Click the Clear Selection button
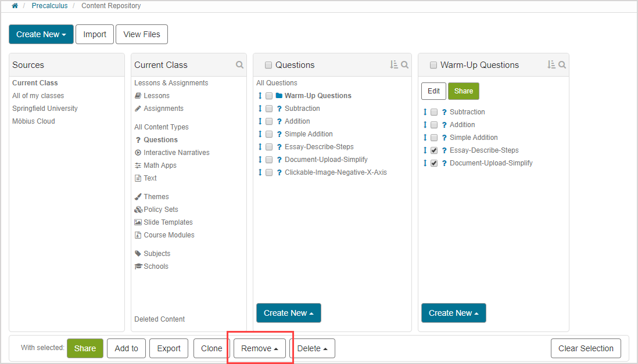Screen dimensions: 638x364 click(x=586, y=348)
